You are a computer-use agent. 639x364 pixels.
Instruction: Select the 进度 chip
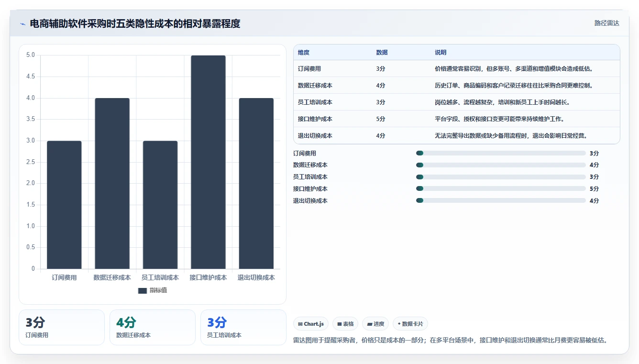point(375,324)
